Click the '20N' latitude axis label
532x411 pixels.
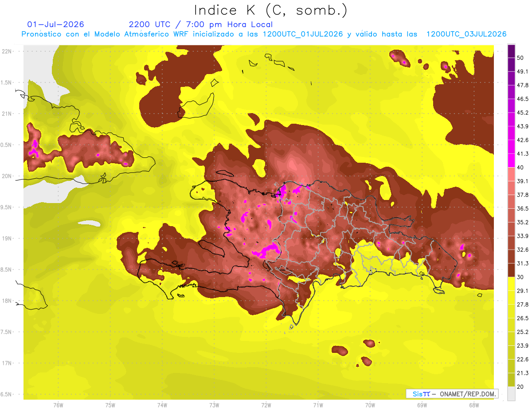[x=7, y=176]
